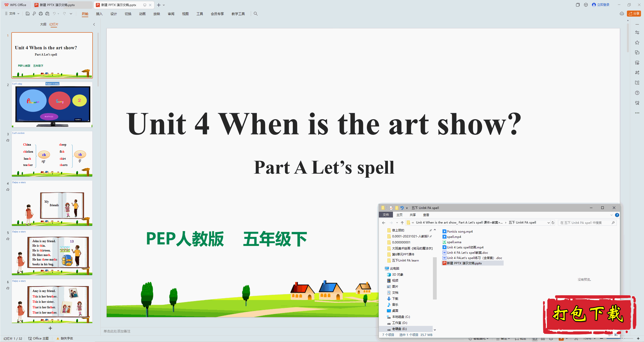Select folder 五下Unit4 PA learn in Explorer
The height and width of the screenshot is (342, 644).
[x=403, y=260]
